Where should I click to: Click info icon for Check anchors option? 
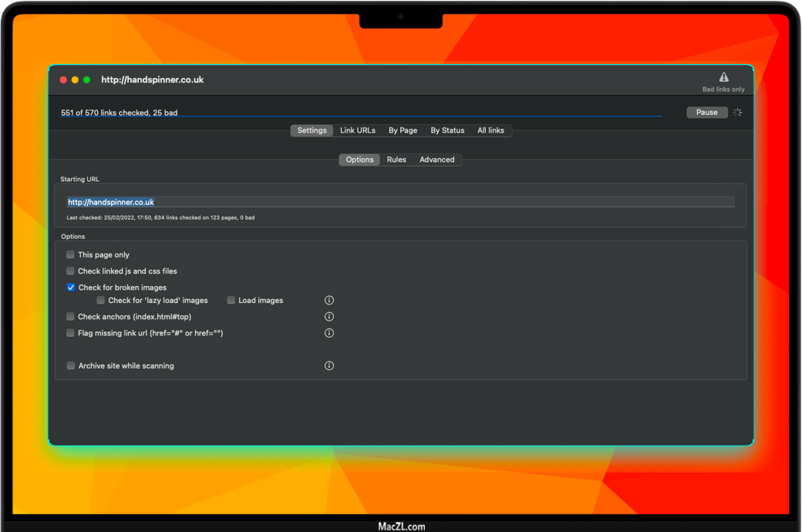tap(329, 316)
